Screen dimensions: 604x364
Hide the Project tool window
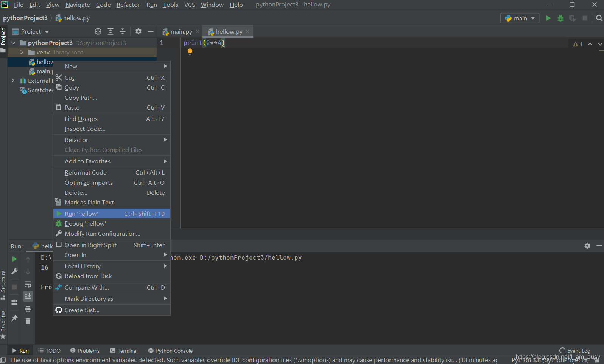[151, 31]
